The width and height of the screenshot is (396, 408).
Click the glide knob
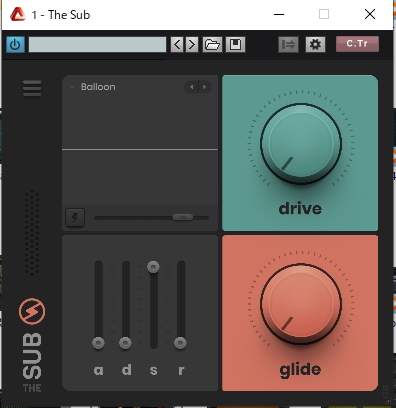[301, 304]
